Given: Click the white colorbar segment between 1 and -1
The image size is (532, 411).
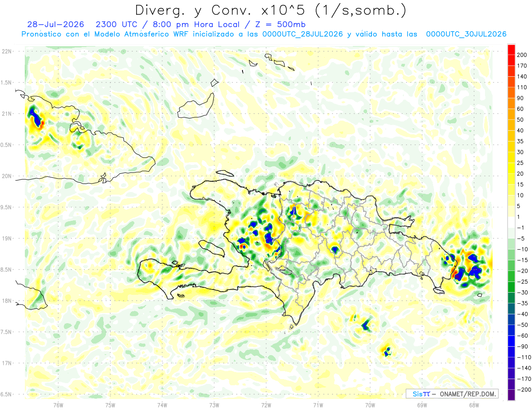Looking at the screenshot, I should 512,222.
